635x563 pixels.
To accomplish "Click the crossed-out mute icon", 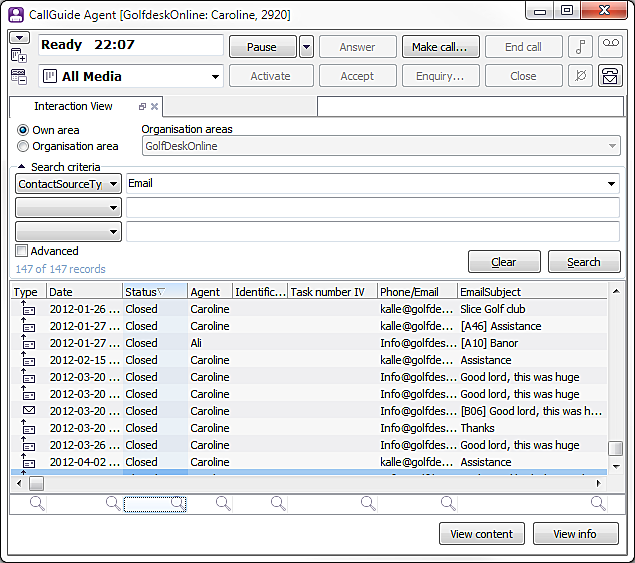I will [x=580, y=76].
